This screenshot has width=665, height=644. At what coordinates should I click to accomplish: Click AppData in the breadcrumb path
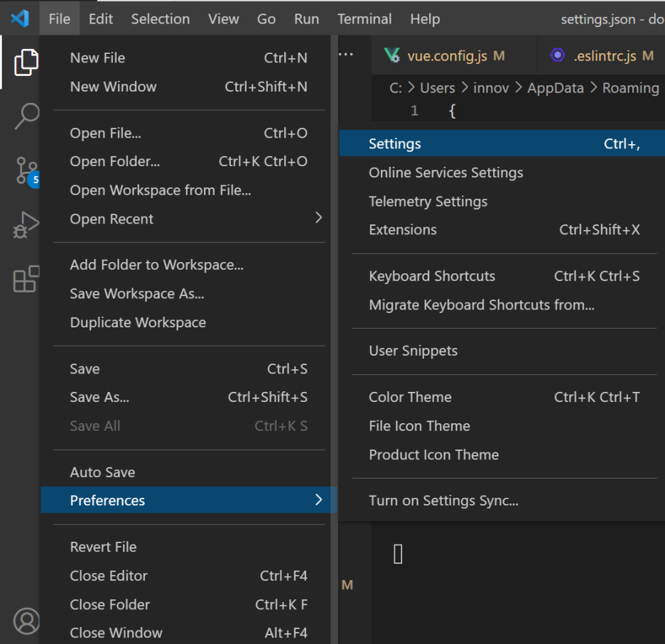tap(555, 88)
